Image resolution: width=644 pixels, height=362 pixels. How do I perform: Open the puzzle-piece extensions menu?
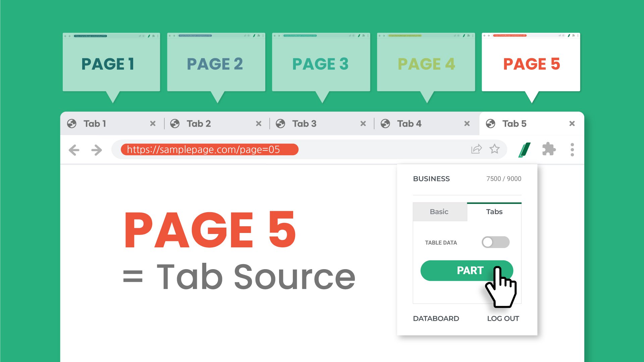549,149
